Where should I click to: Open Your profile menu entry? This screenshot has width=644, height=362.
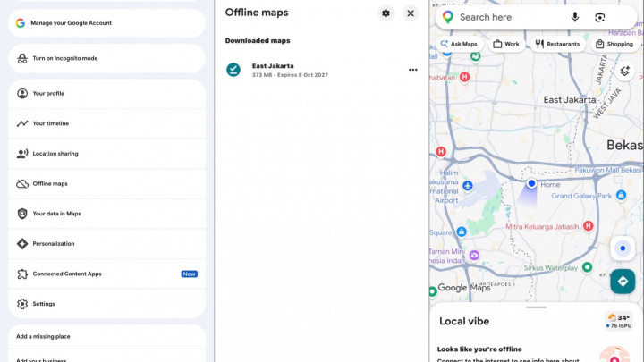point(106,94)
